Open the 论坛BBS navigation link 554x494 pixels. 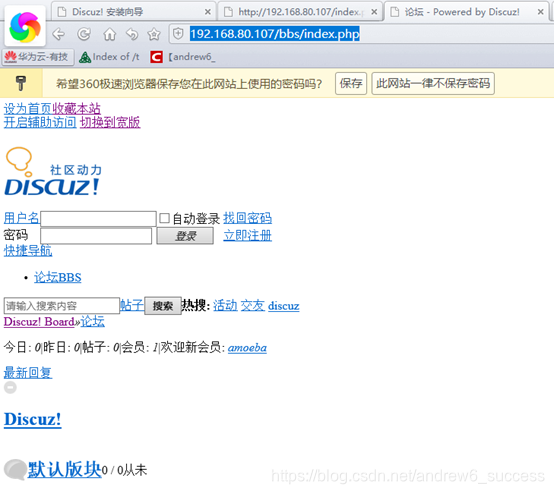(58, 277)
